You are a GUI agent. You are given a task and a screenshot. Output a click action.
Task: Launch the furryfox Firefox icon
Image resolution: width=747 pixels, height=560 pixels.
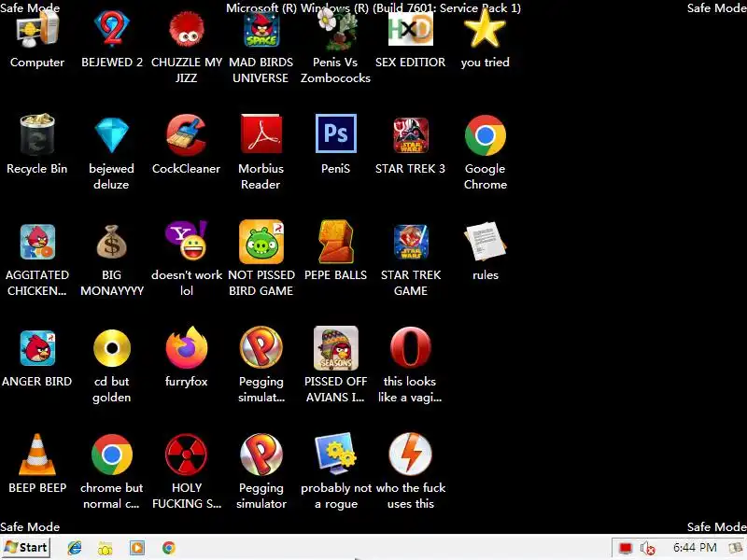click(x=186, y=347)
